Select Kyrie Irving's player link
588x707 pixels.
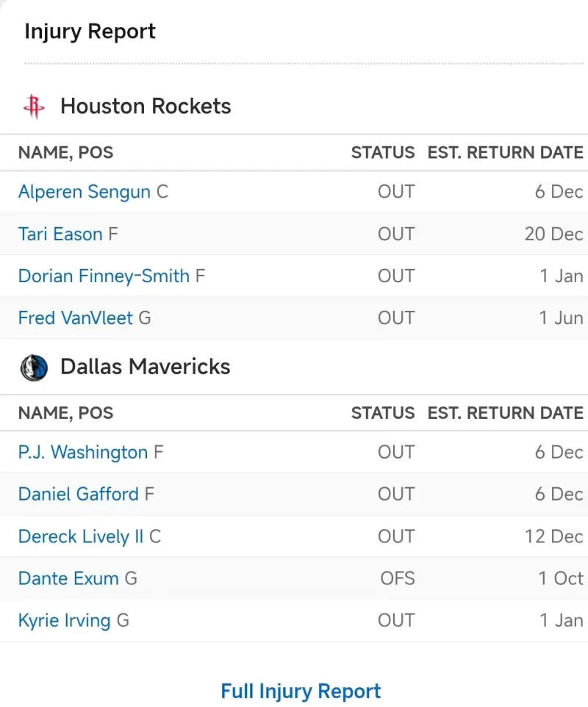tap(64, 620)
